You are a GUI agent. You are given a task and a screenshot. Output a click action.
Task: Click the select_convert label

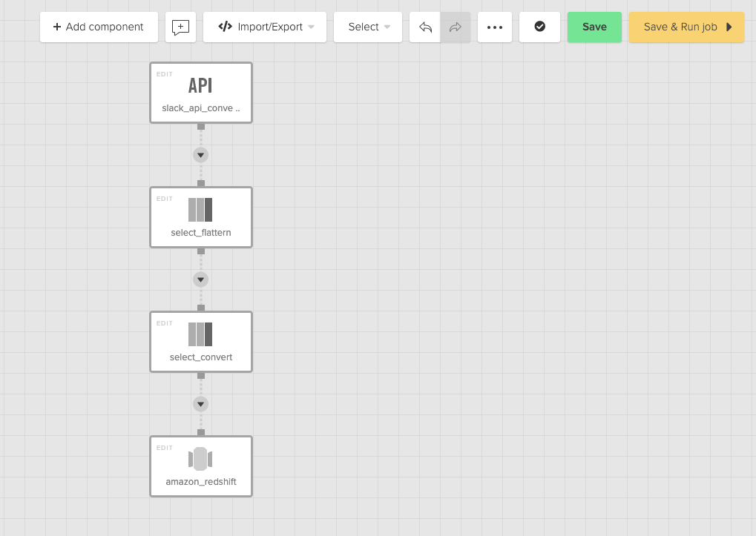click(201, 357)
